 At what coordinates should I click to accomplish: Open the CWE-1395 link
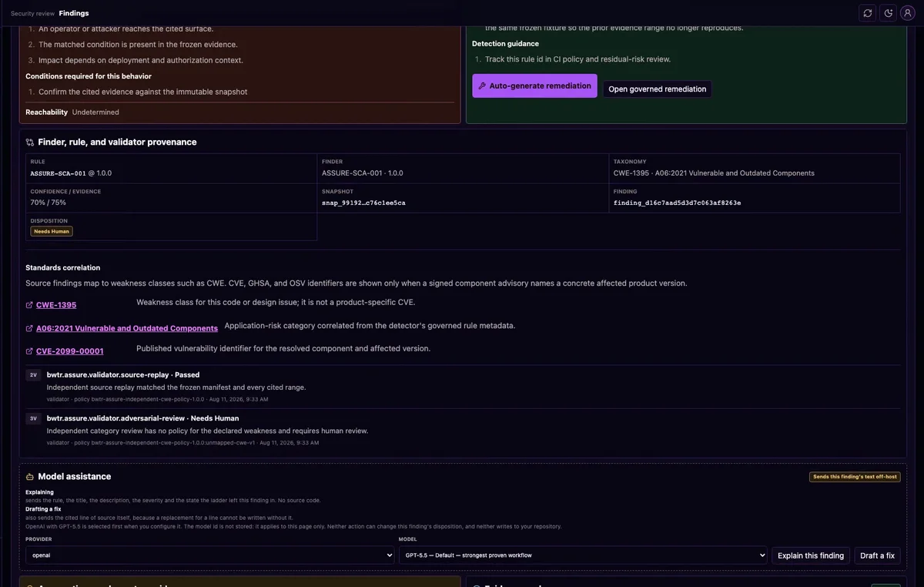(56, 305)
